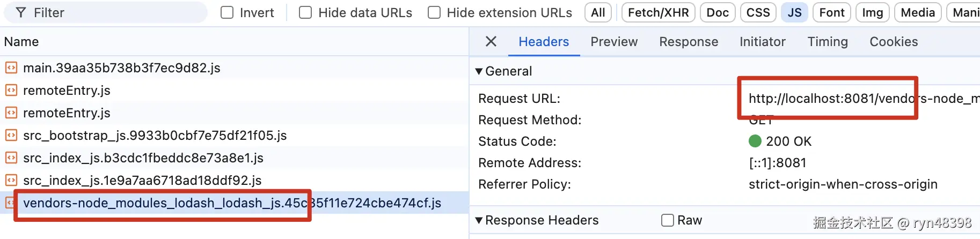Enable the Invert checkbox
The width and height of the screenshot is (980, 239).
coord(228,12)
